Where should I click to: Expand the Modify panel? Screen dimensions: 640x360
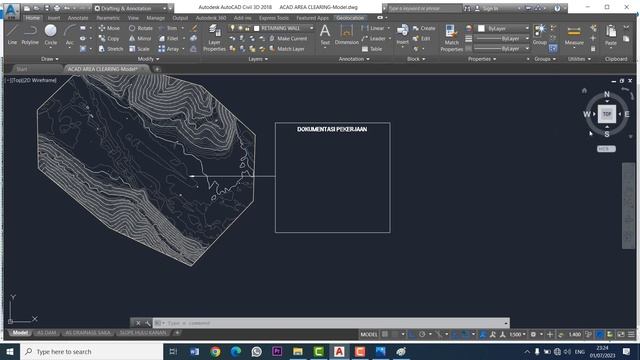pos(148,59)
